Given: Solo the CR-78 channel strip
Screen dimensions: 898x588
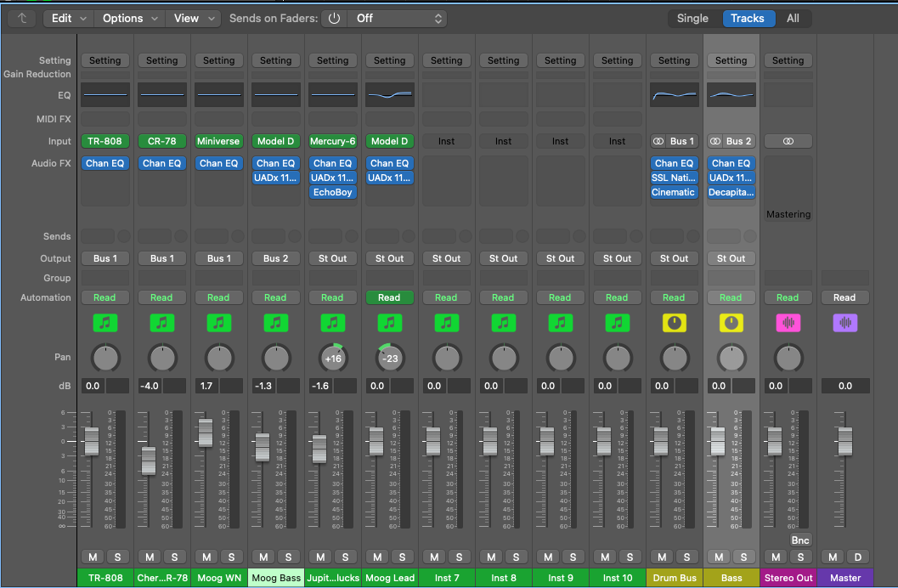Looking at the screenshot, I should [x=174, y=557].
